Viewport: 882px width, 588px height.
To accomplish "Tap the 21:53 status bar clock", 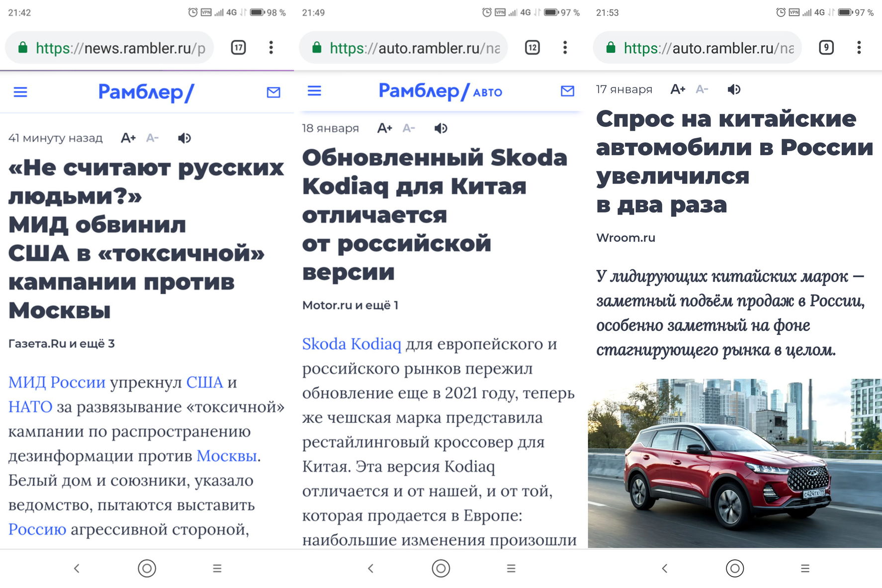I will (x=608, y=13).
